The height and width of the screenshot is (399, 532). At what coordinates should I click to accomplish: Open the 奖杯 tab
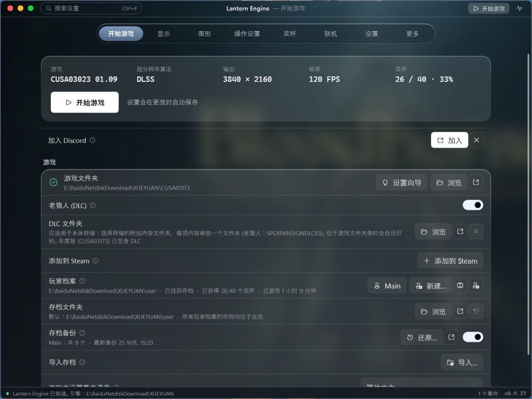click(290, 33)
